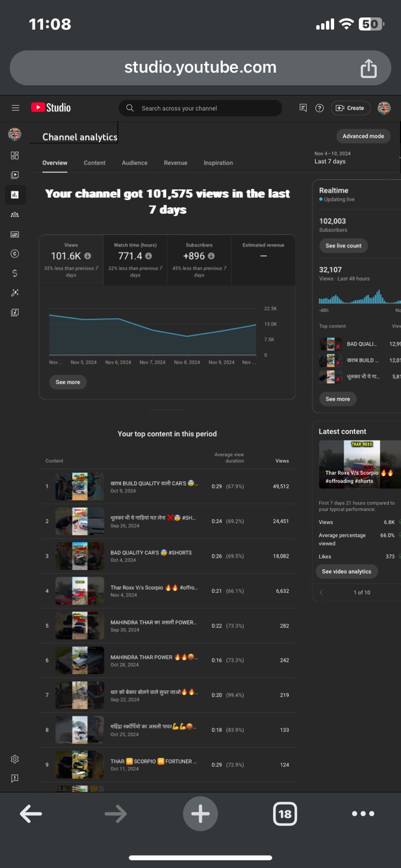This screenshot has height=868, width=401.
Task: Open the hamburger menu in Studio header
Action: pos(15,108)
